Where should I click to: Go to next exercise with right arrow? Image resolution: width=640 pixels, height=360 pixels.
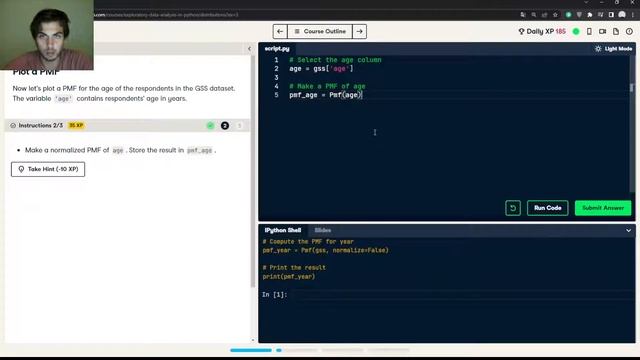[x=359, y=31]
